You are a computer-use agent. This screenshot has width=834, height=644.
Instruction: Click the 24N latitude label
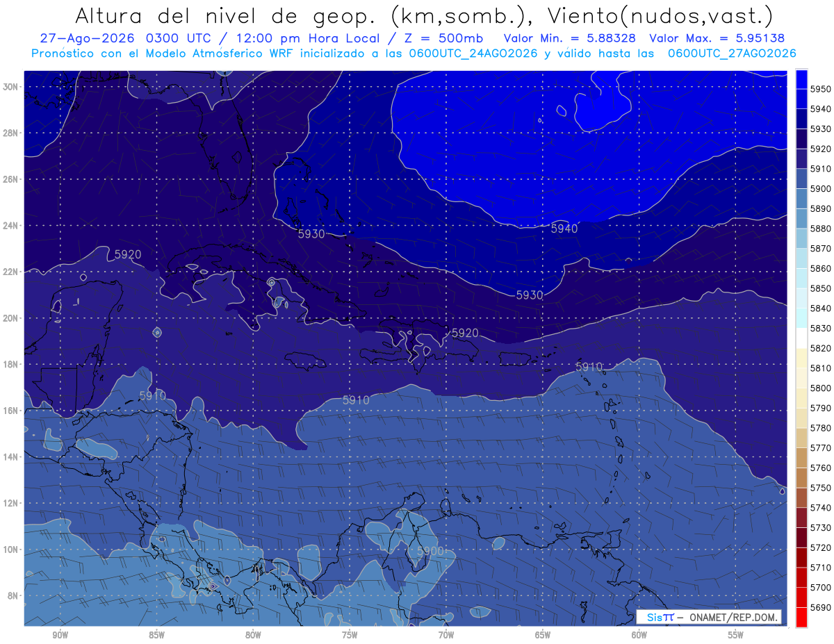10,226
